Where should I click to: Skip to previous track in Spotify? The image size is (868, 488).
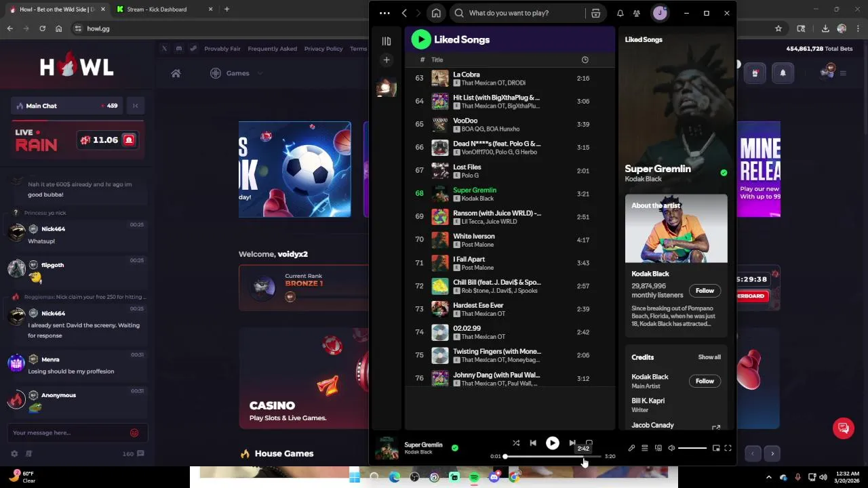click(533, 443)
